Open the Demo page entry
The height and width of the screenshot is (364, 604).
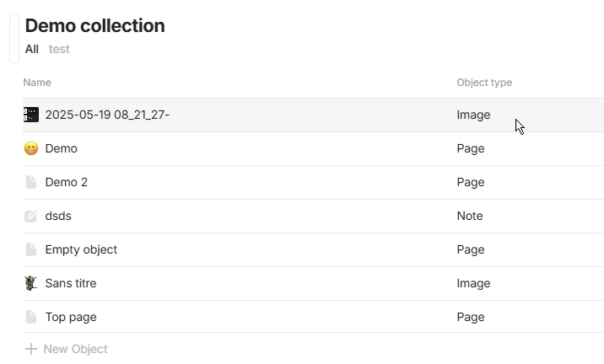[62, 148]
